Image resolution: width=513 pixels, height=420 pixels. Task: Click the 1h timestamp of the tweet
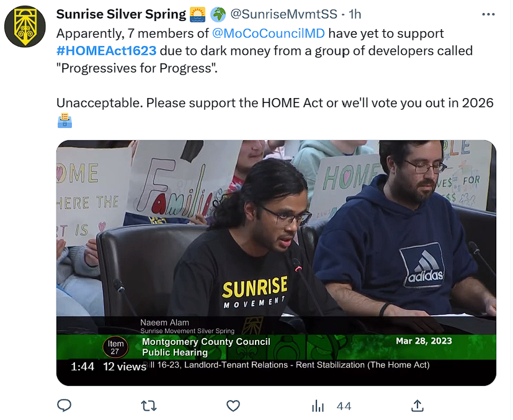coord(355,14)
